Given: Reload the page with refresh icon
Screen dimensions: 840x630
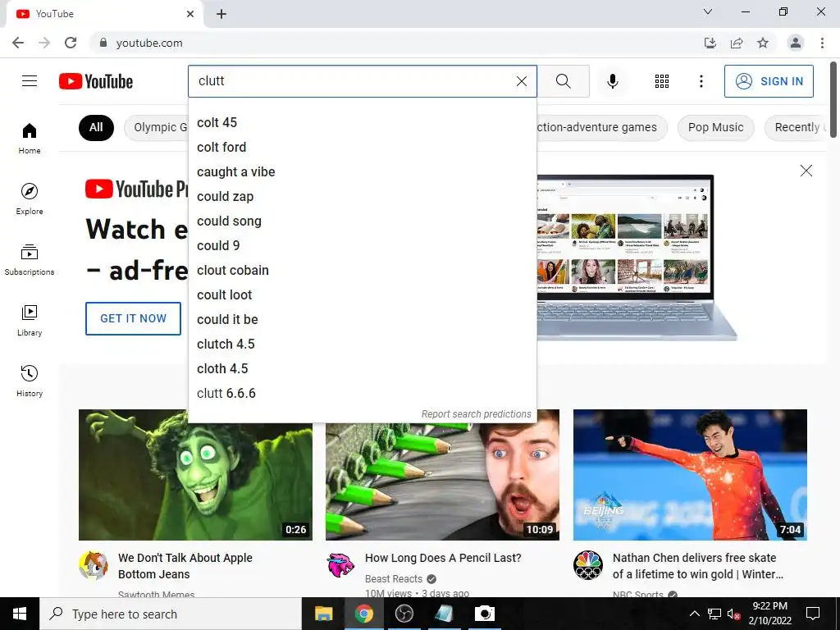Looking at the screenshot, I should click(x=71, y=43).
